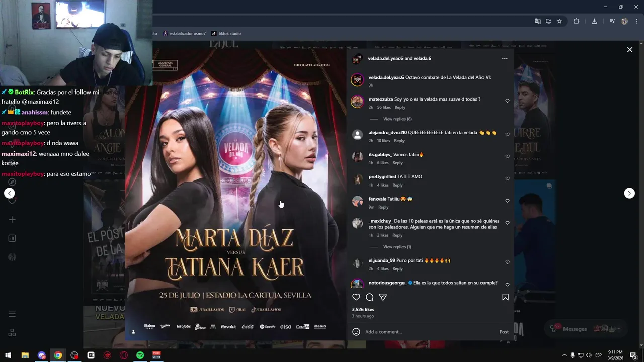Like prettygirllied's comment heart
Viewport: 644px width, 362px height.
[x=507, y=179]
